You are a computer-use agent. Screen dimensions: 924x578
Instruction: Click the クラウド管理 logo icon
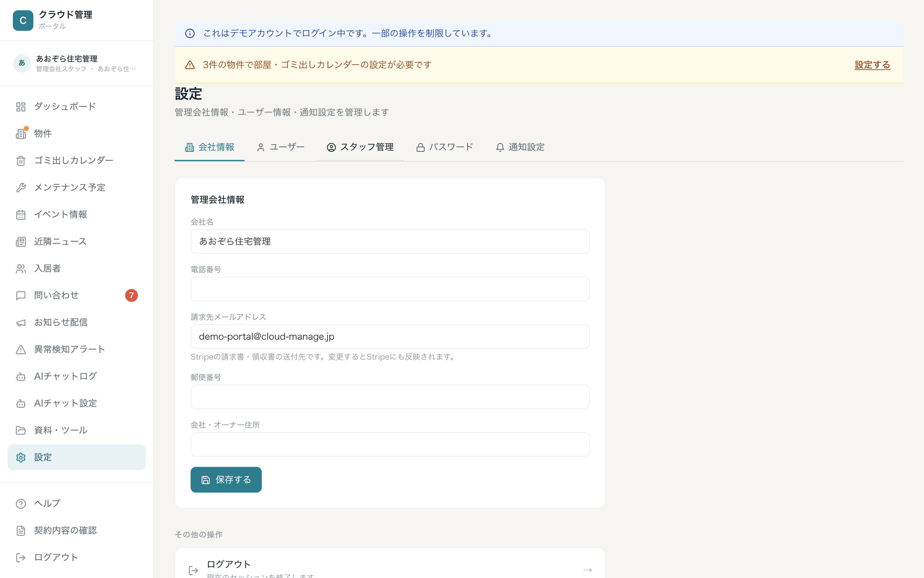23,20
